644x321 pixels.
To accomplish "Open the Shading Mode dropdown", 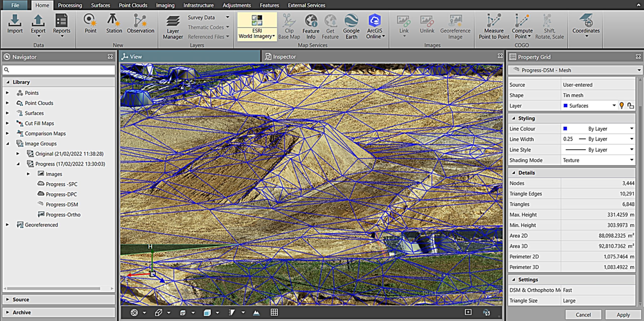I will point(631,160).
